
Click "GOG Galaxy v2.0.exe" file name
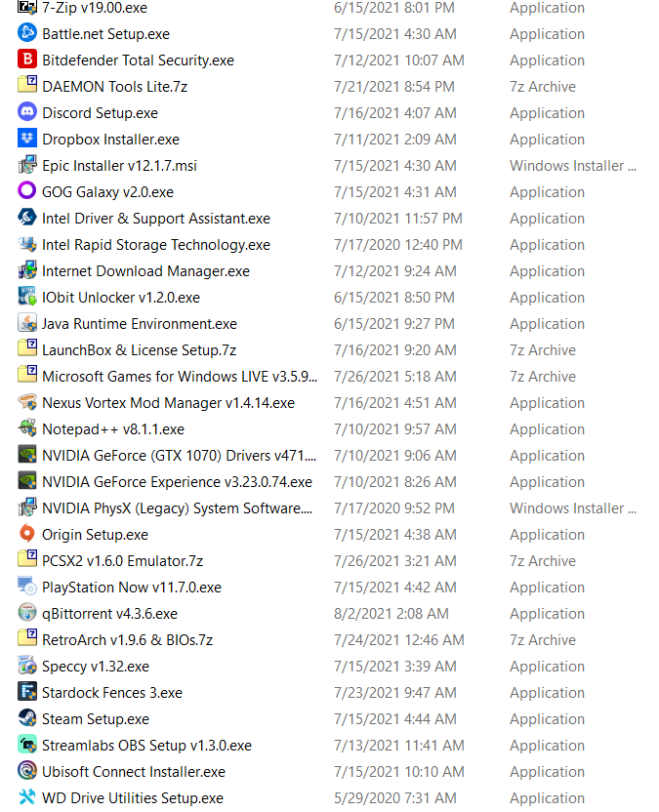click(107, 192)
